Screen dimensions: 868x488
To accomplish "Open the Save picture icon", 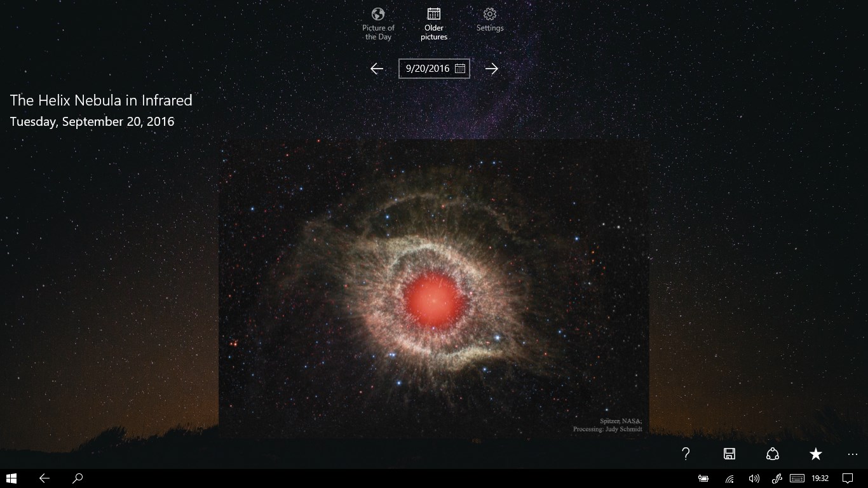I will click(729, 454).
